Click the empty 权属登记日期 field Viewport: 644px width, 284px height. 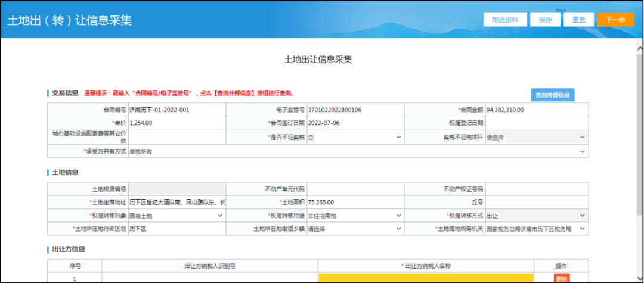(x=537, y=123)
